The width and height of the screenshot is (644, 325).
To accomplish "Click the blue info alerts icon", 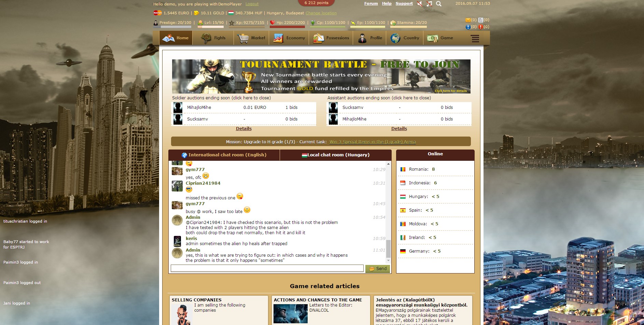I will (x=468, y=27).
